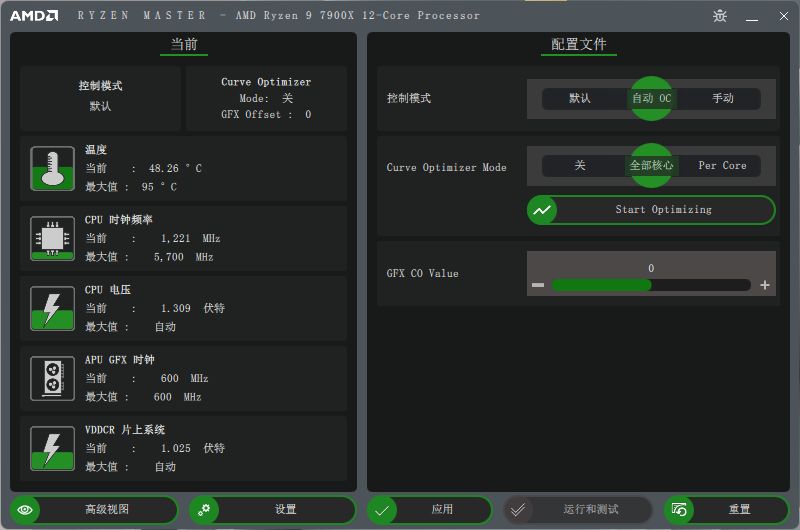
Task: Apply the profile with 应用
Action: pos(430,510)
